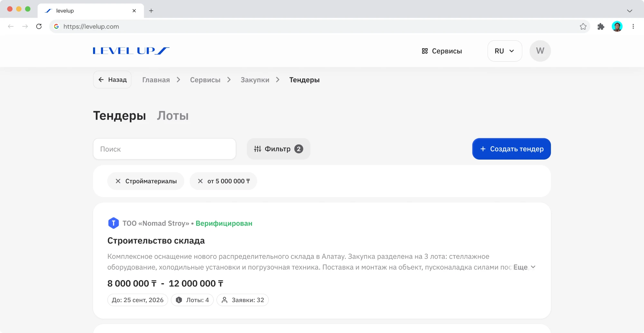The height and width of the screenshot is (333, 644).
Task: Bookmark the page with star icon
Action: click(x=583, y=26)
